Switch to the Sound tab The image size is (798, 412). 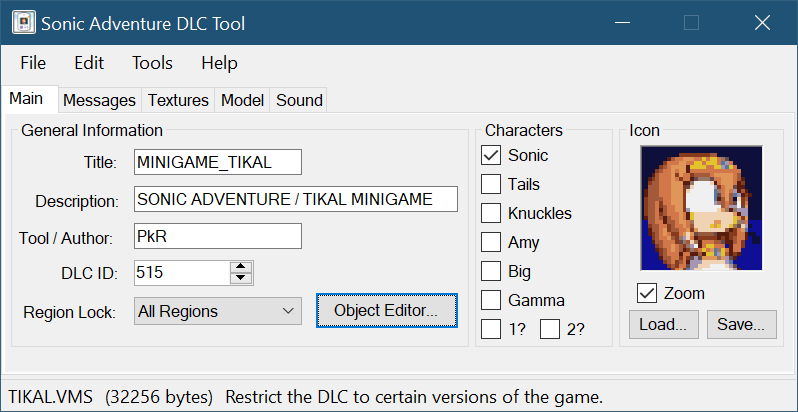point(299,100)
